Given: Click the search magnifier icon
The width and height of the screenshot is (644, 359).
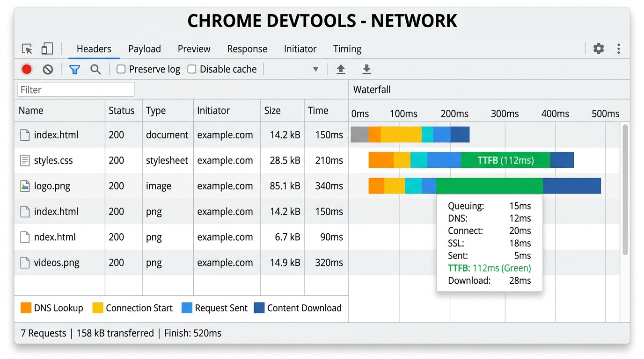Looking at the screenshot, I should click(95, 69).
